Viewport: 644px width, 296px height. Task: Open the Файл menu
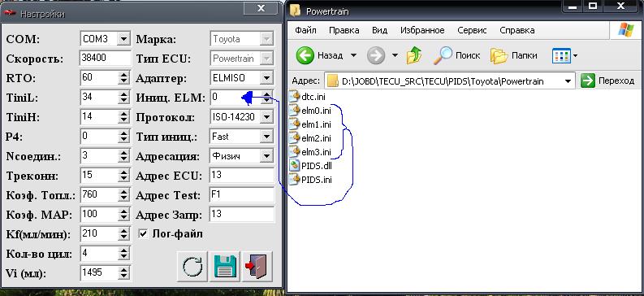coord(305,30)
